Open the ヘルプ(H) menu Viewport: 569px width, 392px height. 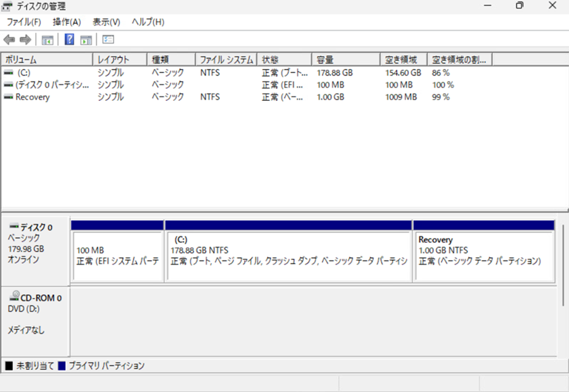148,22
